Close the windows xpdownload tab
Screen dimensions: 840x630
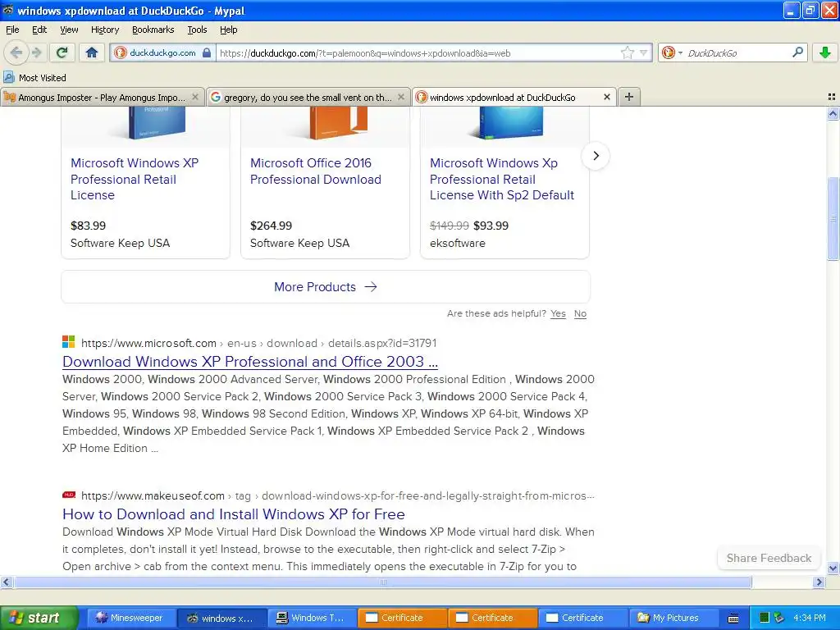(x=606, y=97)
